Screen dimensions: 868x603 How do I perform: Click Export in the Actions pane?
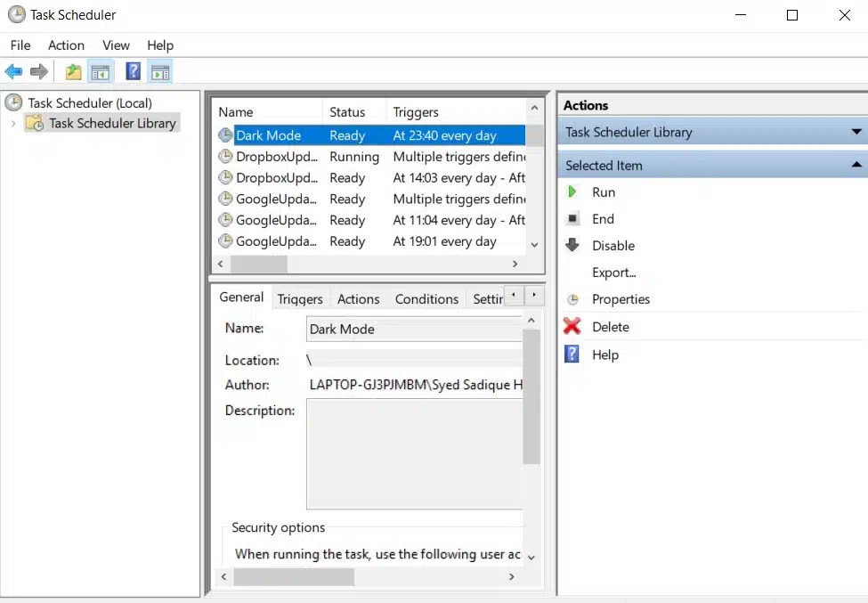click(617, 273)
